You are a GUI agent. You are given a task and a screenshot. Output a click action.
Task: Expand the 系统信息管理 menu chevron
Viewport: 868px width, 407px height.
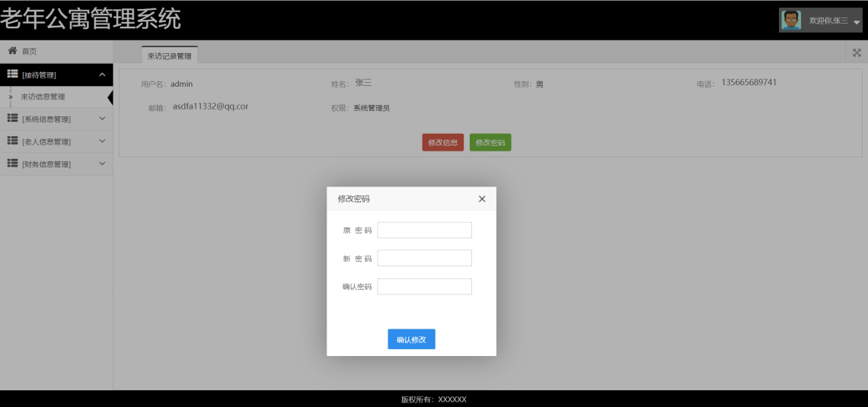[x=102, y=119]
